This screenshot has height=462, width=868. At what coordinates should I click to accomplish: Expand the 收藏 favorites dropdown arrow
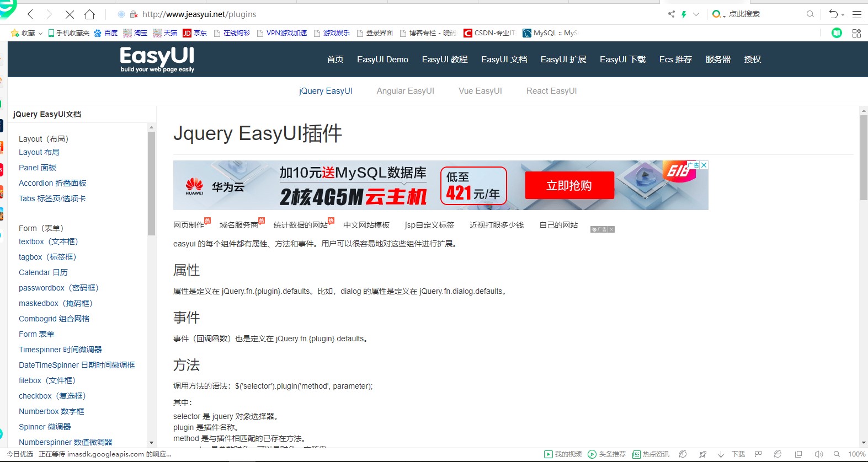click(x=40, y=34)
